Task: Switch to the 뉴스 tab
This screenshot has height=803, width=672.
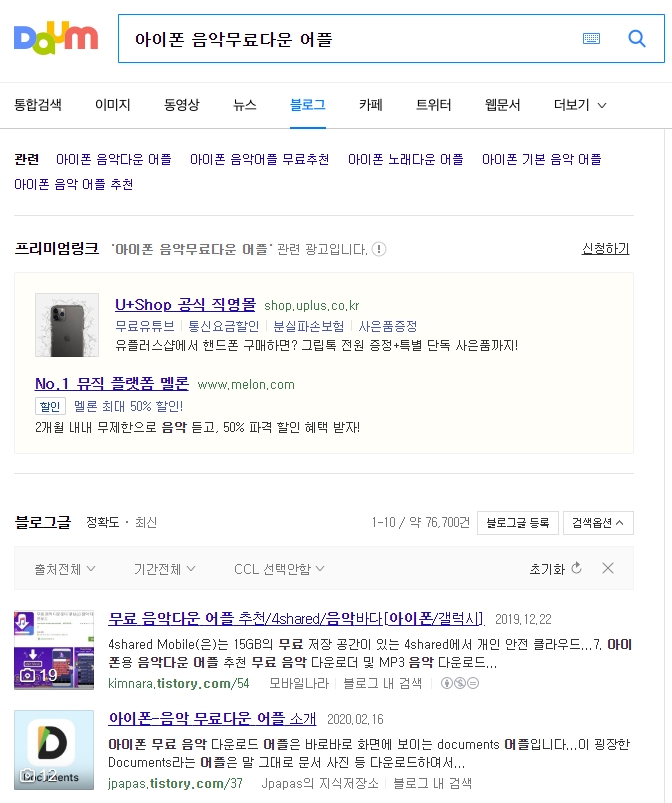Action: pyautogui.click(x=244, y=105)
